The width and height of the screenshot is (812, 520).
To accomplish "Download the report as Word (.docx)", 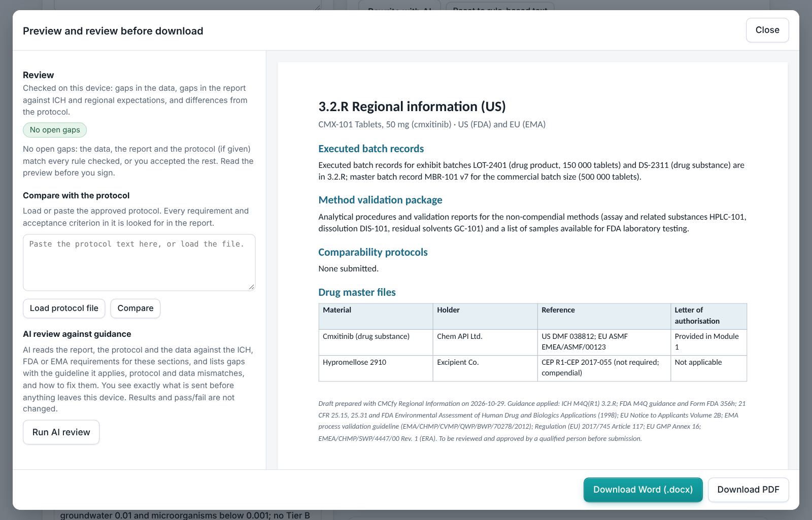I will pyautogui.click(x=643, y=490).
